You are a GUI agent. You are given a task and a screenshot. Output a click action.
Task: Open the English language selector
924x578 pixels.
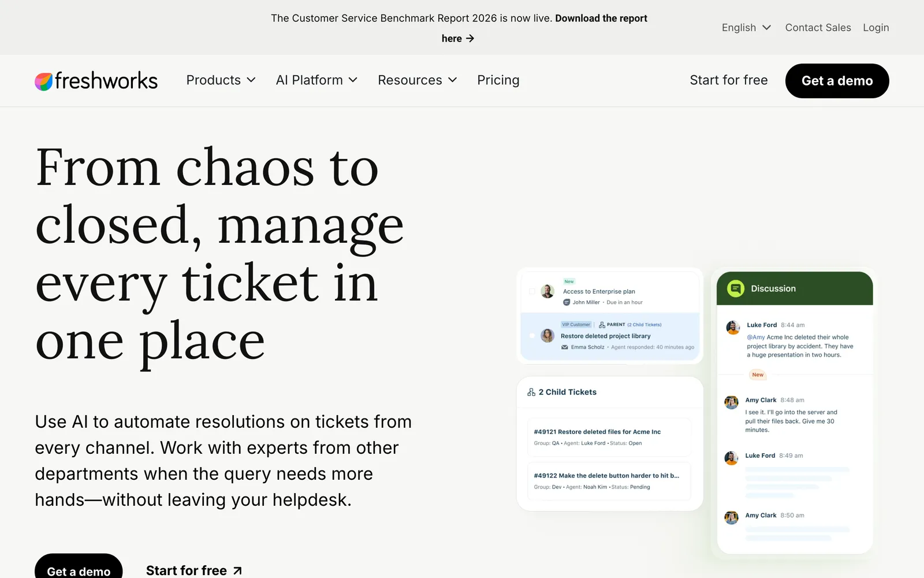[x=746, y=28]
